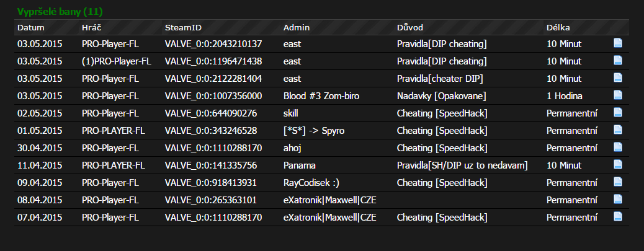
Task: Sort by Datum column header
Action: coord(31,28)
